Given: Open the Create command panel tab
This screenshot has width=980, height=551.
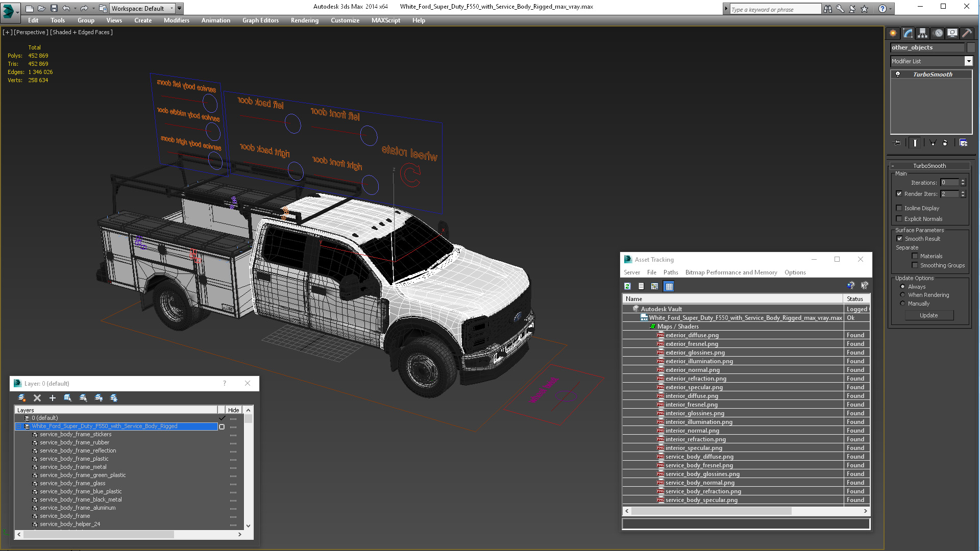Looking at the screenshot, I should 893,33.
